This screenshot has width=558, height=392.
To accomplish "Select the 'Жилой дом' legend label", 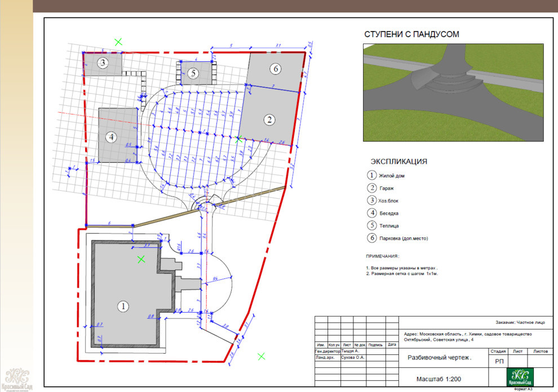I will click(392, 176).
